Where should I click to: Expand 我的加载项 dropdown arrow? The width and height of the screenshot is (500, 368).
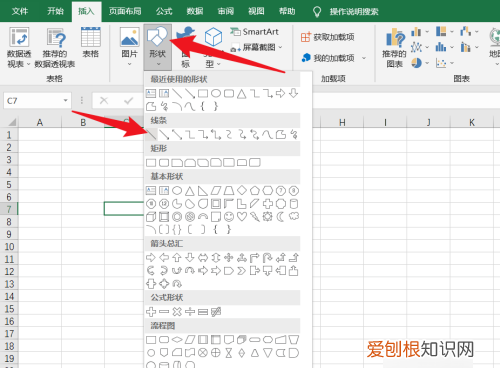point(364,58)
